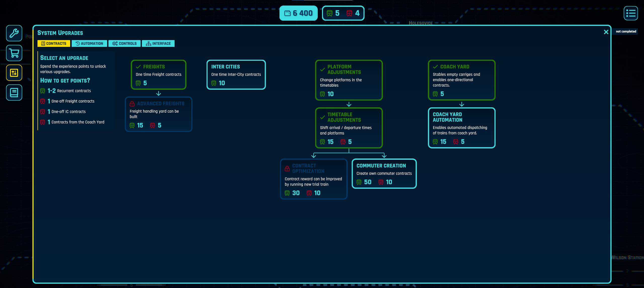Image resolution: width=644 pixels, height=288 pixels.
Task: Click the Coach Yard checkmark icon
Action: [435, 67]
